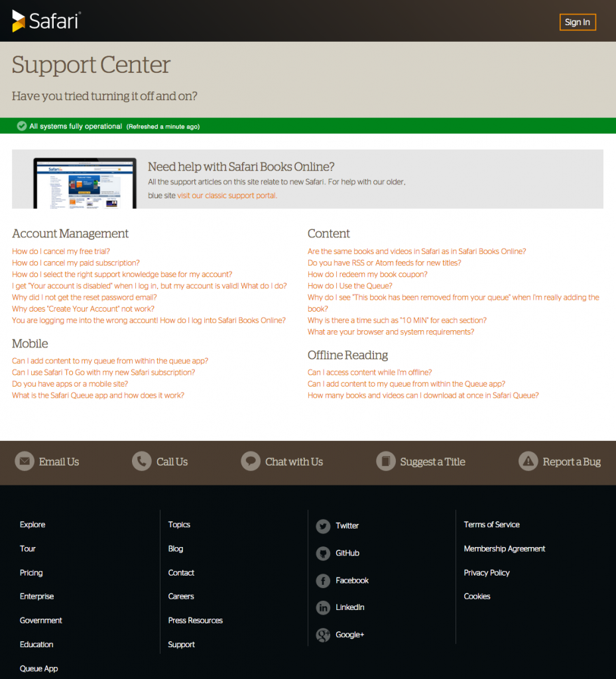Open Support in the footer
This screenshot has width=616, height=679.
[x=182, y=645]
